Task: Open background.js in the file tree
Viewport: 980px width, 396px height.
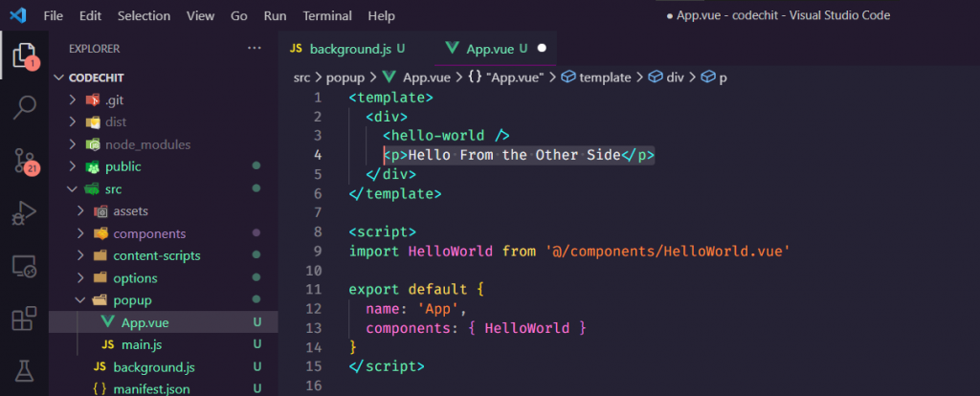Action: (x=163, y=366)
